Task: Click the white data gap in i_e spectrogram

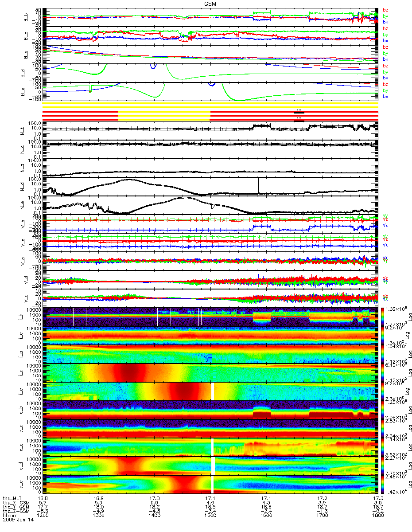Action: (212, 391)
